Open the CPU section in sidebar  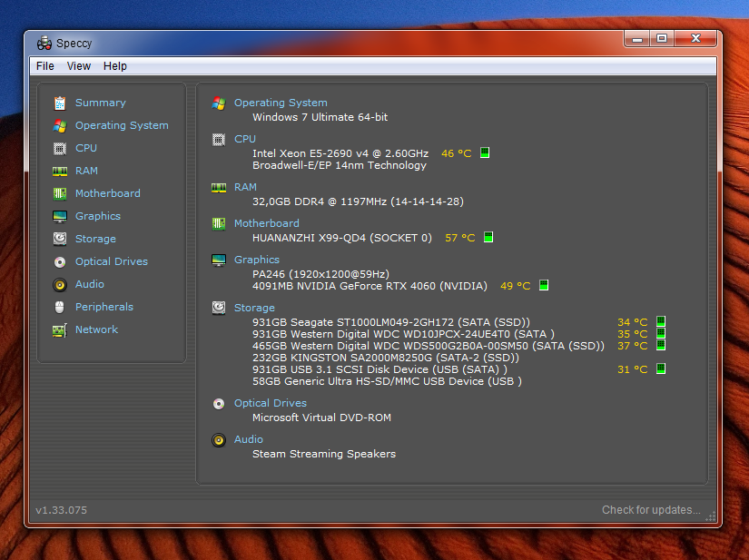[x=86, y=148]
